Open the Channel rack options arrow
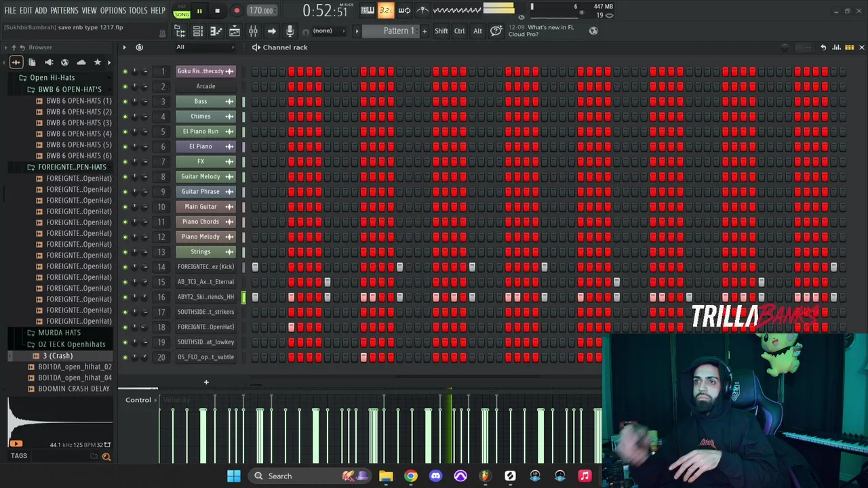This screenshot has height=488, width=868. 124,47
